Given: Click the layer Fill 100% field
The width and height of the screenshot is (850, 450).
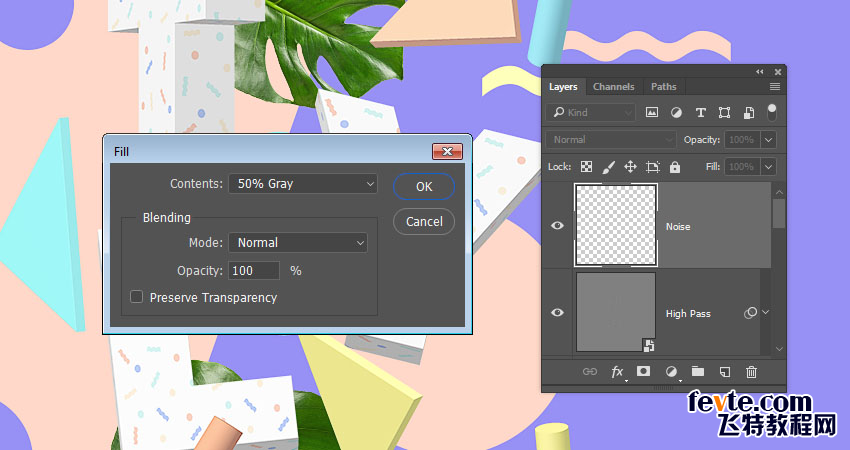Looking at the screenshot, I should [742, 166].
